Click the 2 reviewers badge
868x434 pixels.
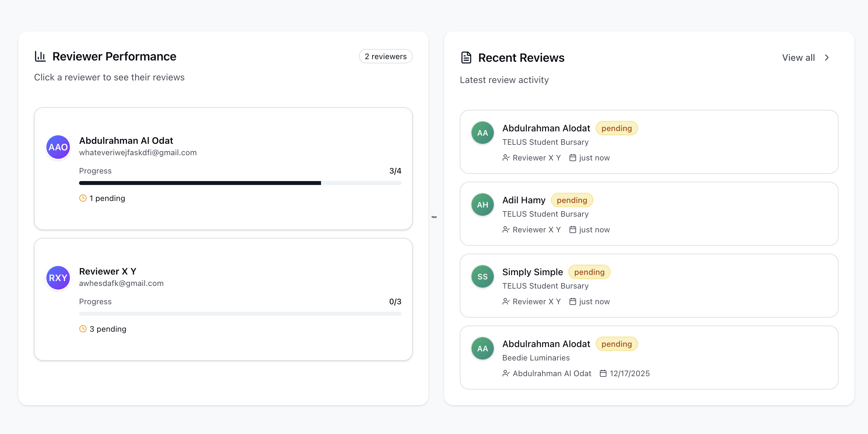click(x=385, y=56)
